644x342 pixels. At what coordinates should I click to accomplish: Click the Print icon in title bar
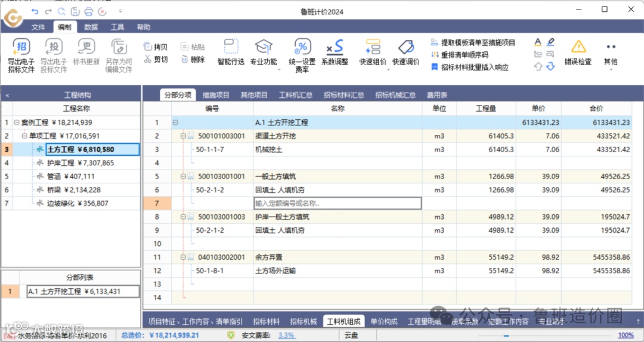click(89, 11)
